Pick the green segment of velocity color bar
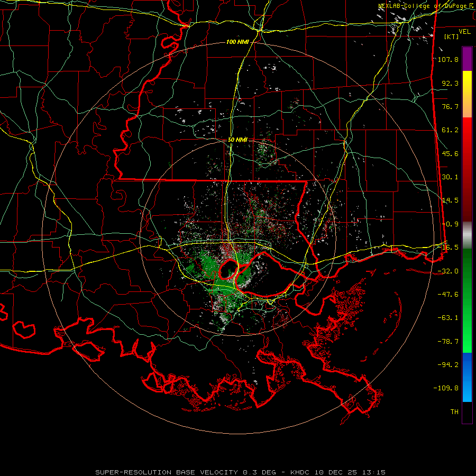Screen dimensions: 476x476 click(x=467, y=300)
